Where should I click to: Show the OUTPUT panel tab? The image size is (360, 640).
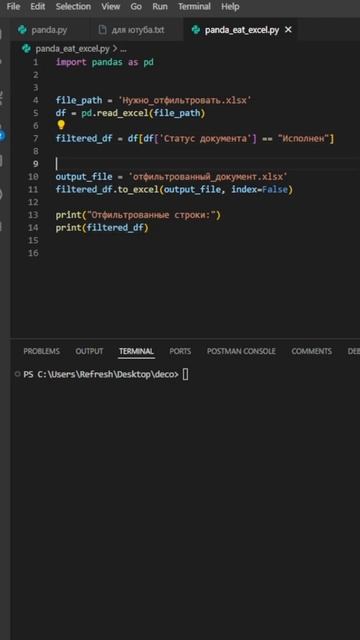(89, 351)
